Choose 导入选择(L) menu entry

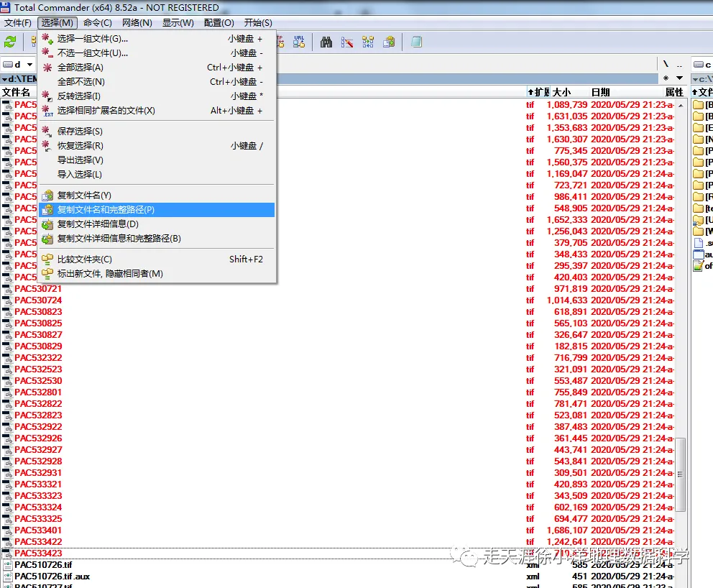(x=157, y=175)
